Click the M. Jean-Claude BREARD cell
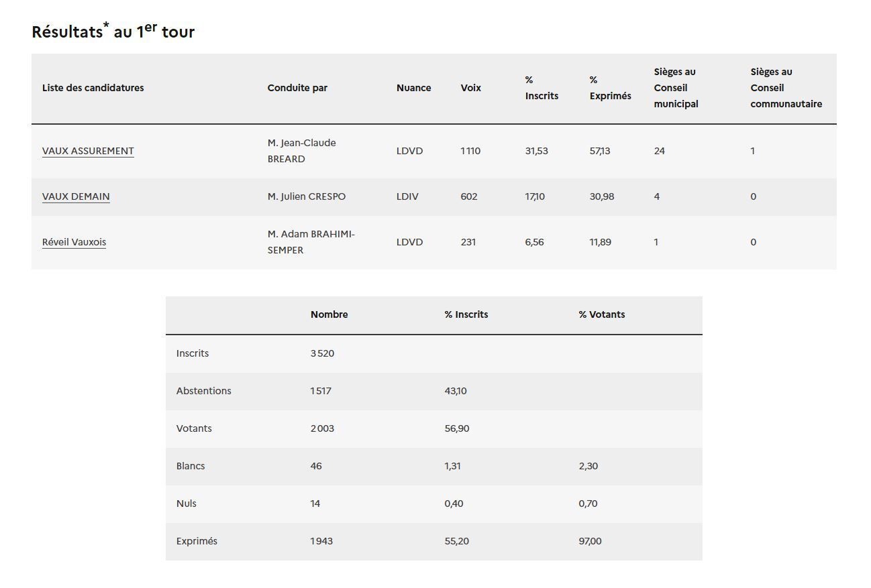 [301, 151]
